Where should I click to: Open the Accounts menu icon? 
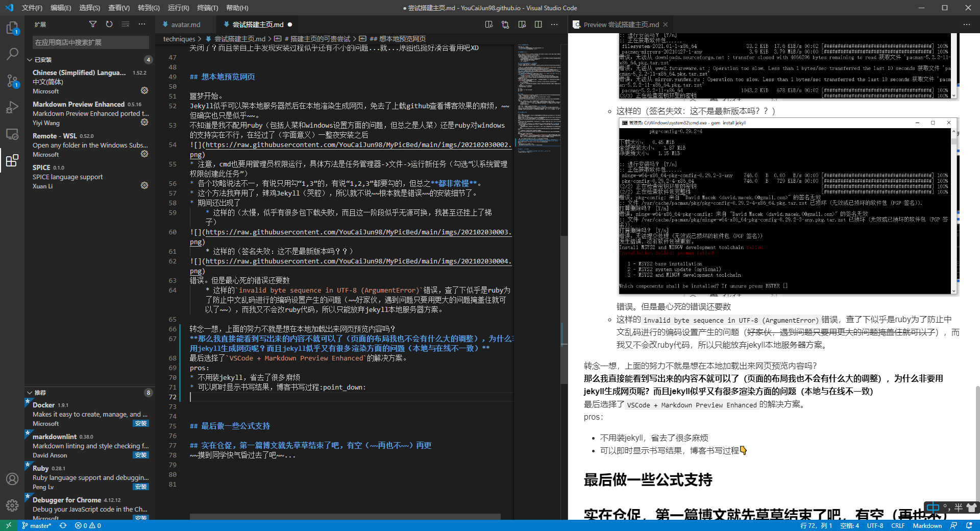12,479
